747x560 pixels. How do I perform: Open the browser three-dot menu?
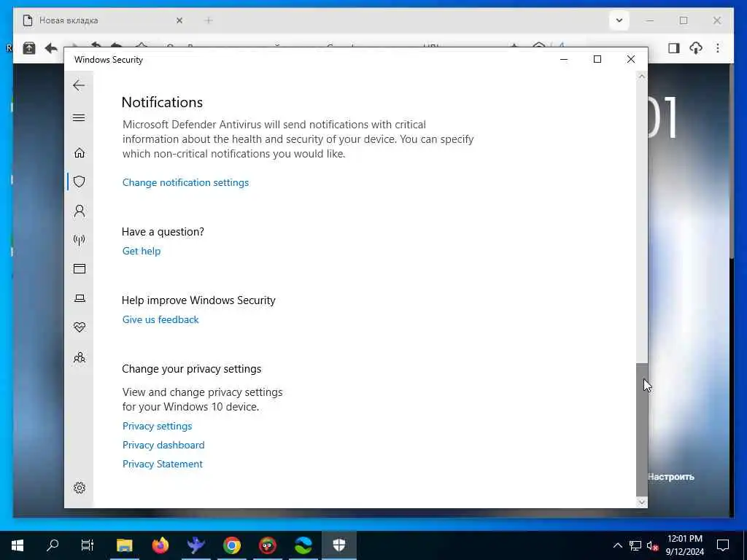(718, 48)
